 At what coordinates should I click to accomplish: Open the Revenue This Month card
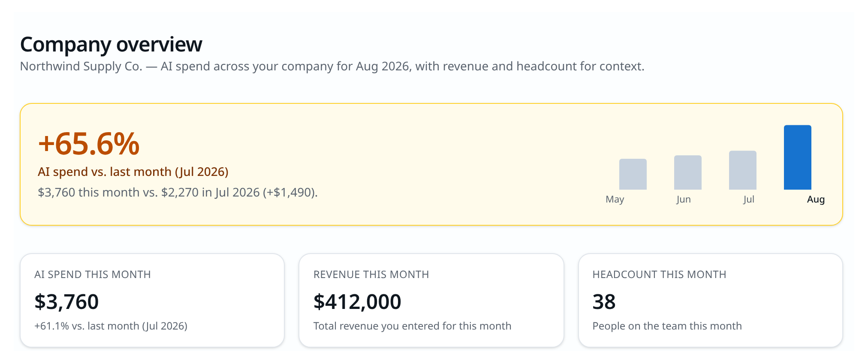[431, 300]
